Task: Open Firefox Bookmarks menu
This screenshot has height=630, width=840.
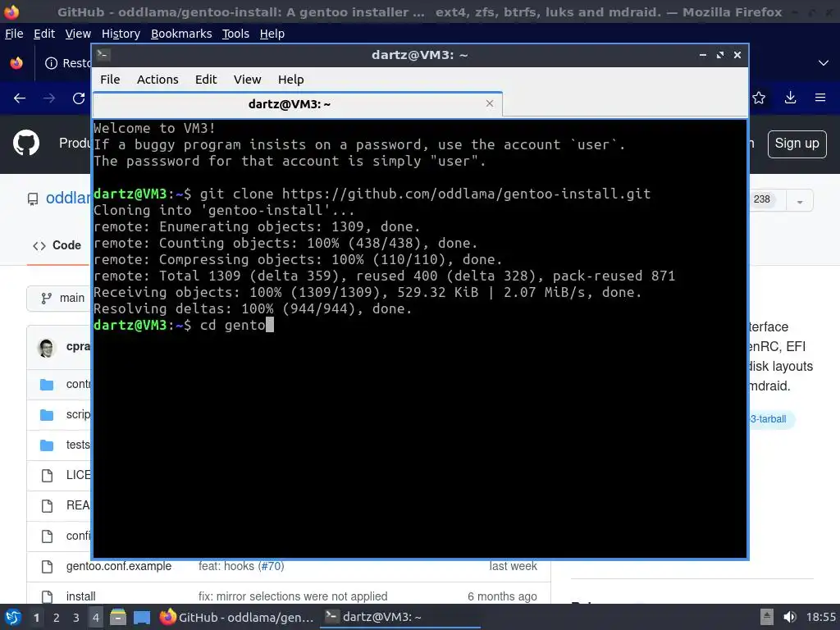Action: (x=181, y=34)
